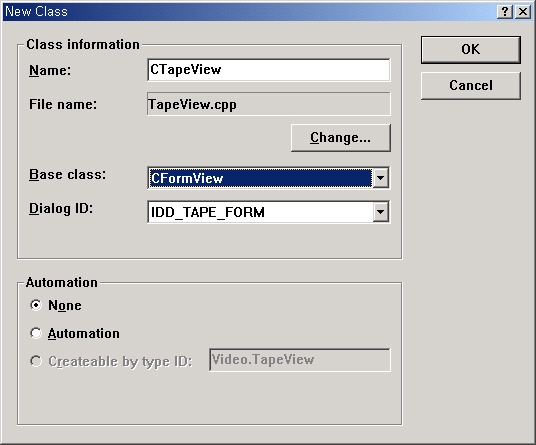Click the Dialog ID: label

pos(61,209)
